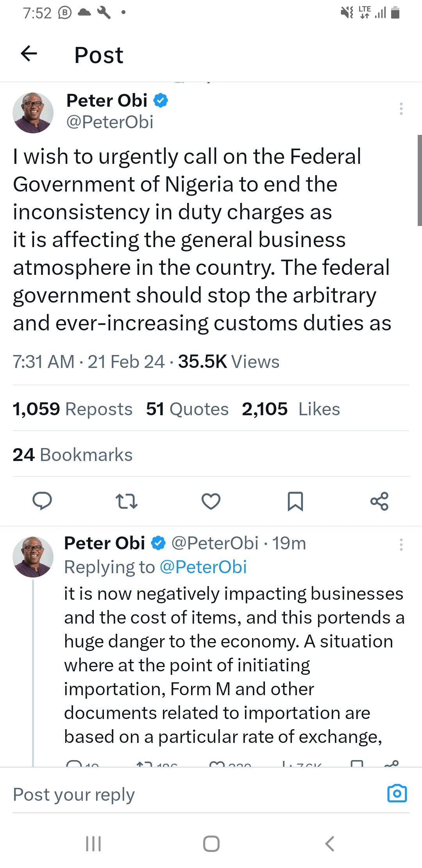Tap Peter Obi's avatar on reply post

(33, 556)
